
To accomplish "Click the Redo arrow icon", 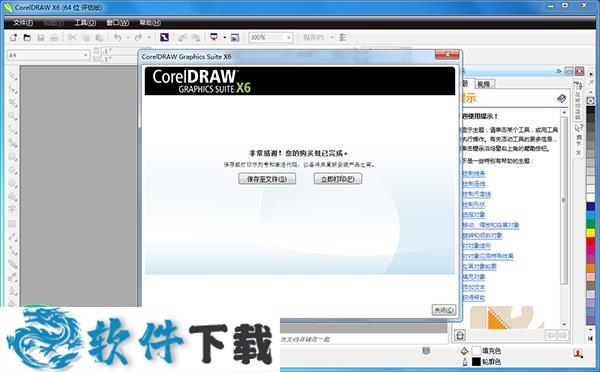I will point(139,38).
